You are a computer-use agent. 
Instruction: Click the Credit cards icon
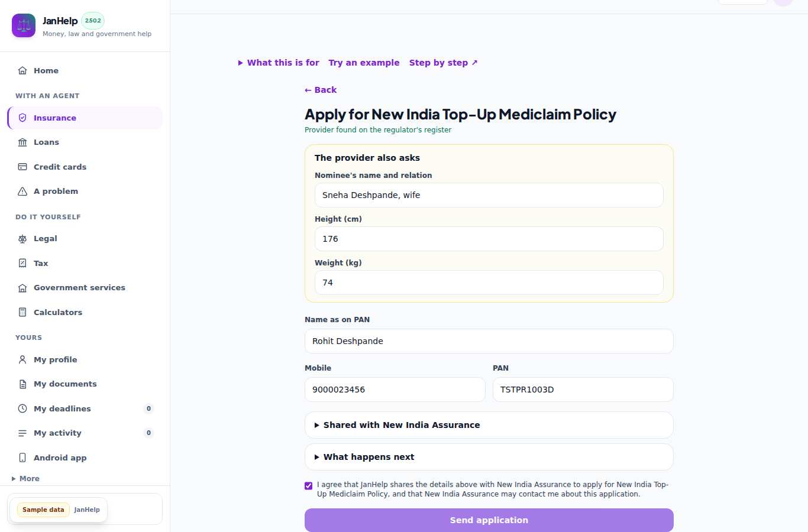tap(22, 167)
